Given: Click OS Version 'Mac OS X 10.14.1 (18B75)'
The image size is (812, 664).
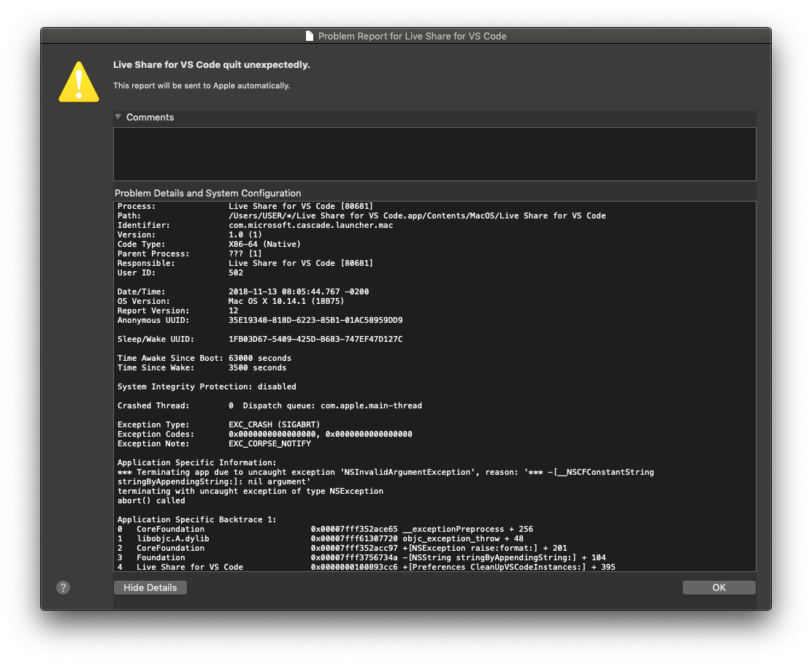Looking at the screenshot, I should pyautogui.click(x=286, y=302).
